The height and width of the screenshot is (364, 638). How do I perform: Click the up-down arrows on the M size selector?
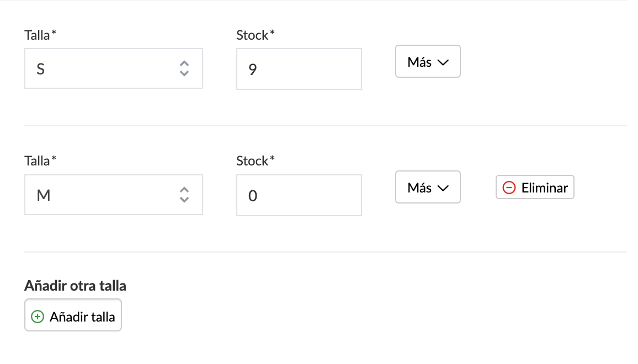tap(184, 195)
